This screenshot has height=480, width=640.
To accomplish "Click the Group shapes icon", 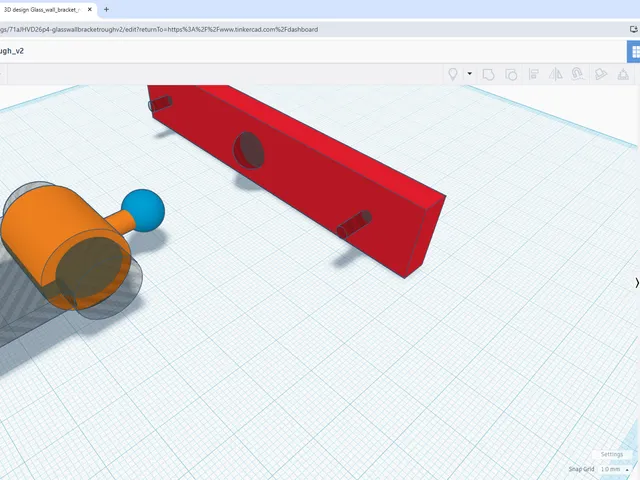I will [x=488, y=74].
